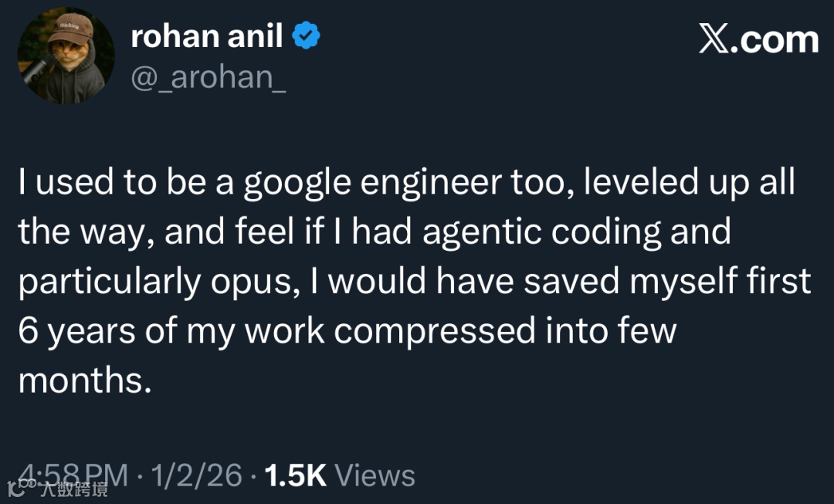
Task: Open the 4:58 PM timestamp link
Action: click(x=73, y=475)
